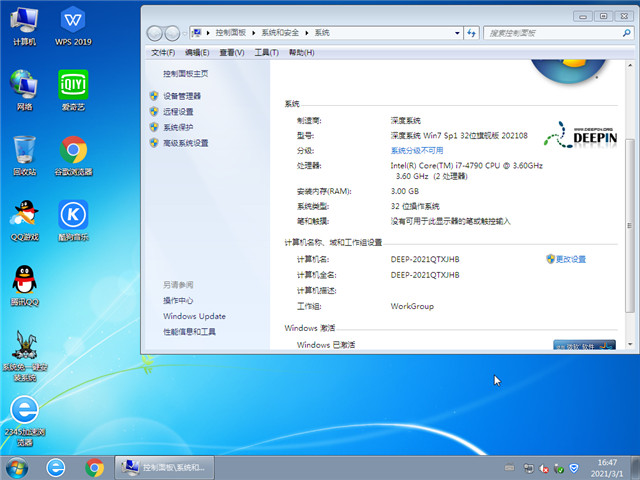Expand the arrow after 系统和安全 in the breadcrumb
This screenshot has width=640, height=480.
coord(307,33)
